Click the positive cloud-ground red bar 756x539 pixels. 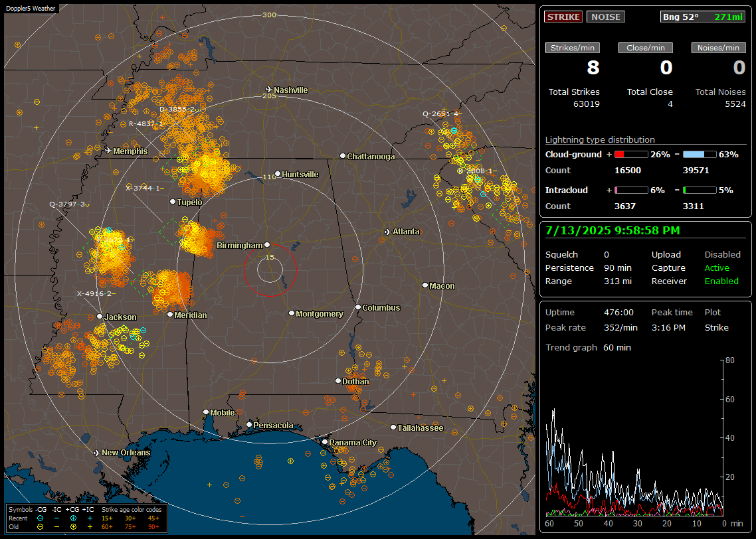[x=631, y=155]
